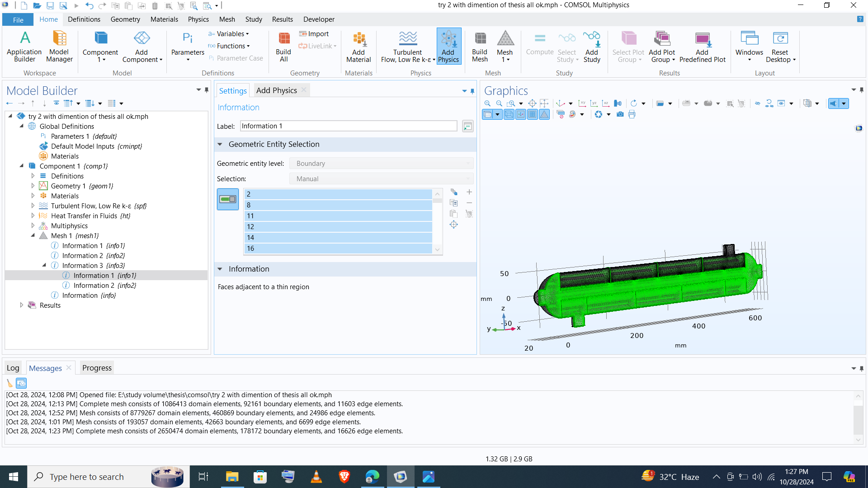Print the graphics view
The image size is (868, 488).
coord(632,115)
